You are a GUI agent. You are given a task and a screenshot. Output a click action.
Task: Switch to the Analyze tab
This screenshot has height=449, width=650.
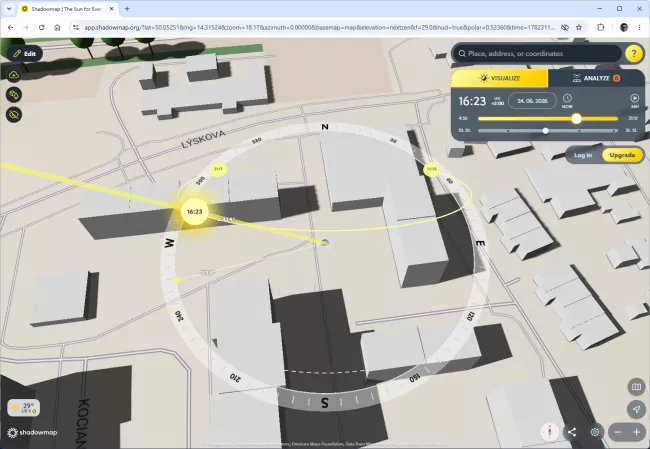coord(596,78)
